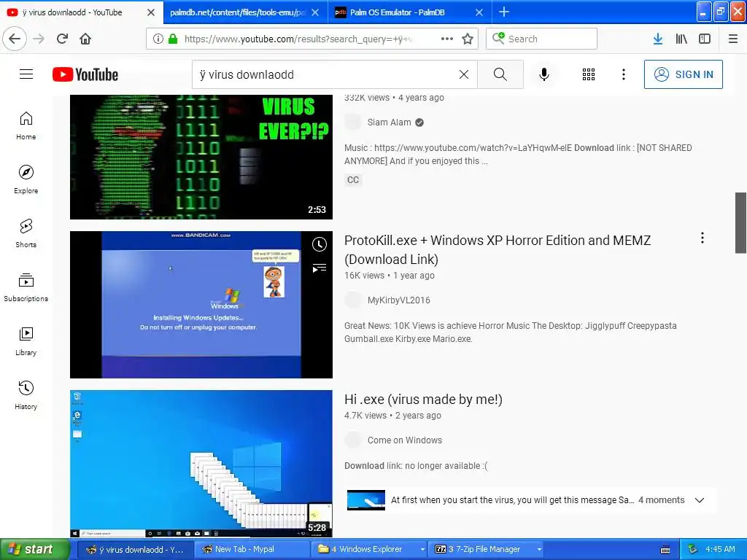Viewport: 747px width, 560px height.
Task: Open Hi .exe virus made by me title
Action: tap(423, 399)
